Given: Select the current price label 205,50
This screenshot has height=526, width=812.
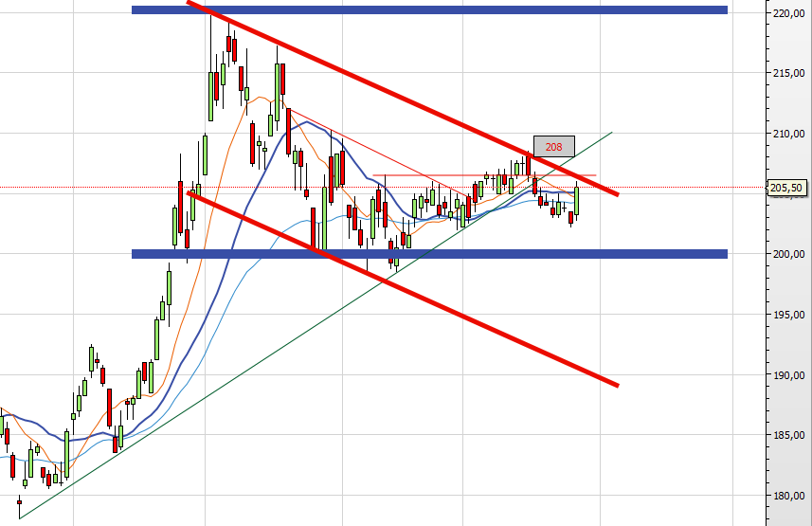Looking at the screenshot, I should (788, 188).
